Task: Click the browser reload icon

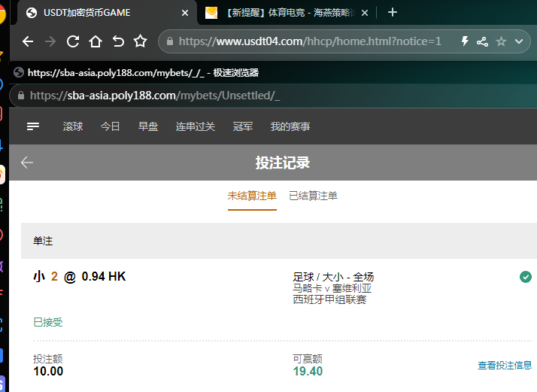Action: pyautogui.click(x=73, y=41)
